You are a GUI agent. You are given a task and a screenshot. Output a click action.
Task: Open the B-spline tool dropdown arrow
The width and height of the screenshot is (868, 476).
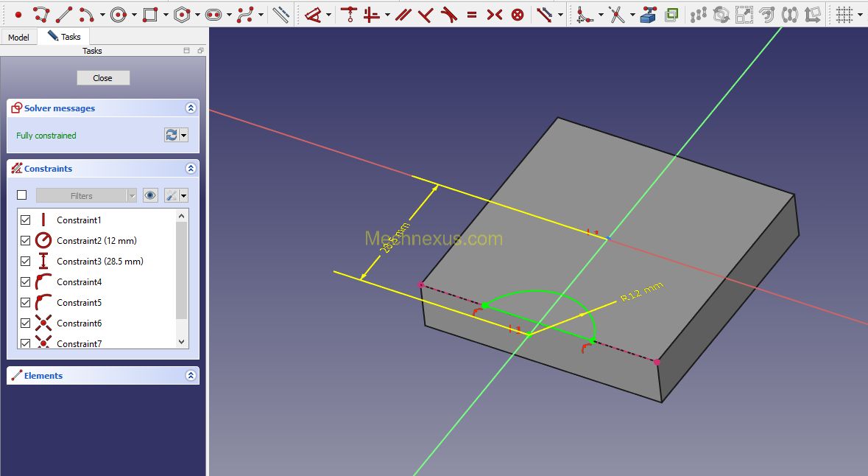(261, 15)
